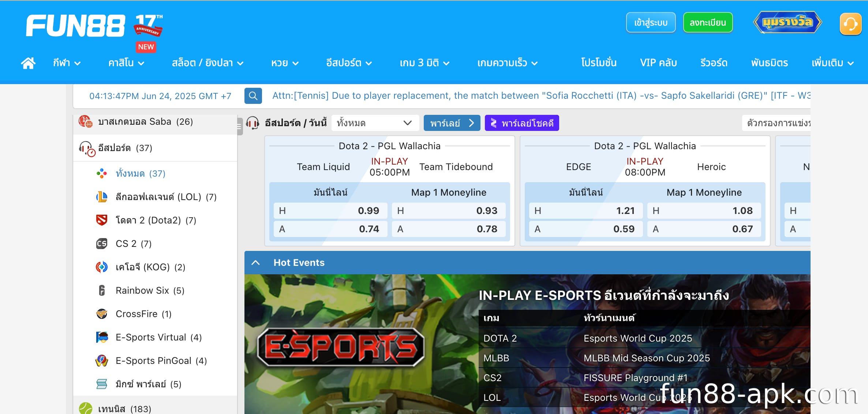Click the CS2 FISSURE Playground #1 row
Viewport: 868px width, 414px height.
point(644,378)
